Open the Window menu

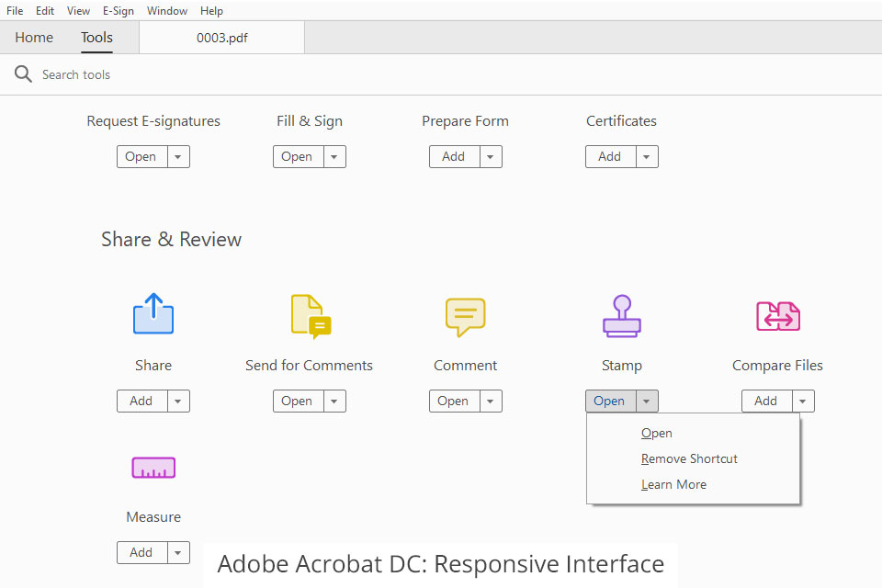point(167,11)
